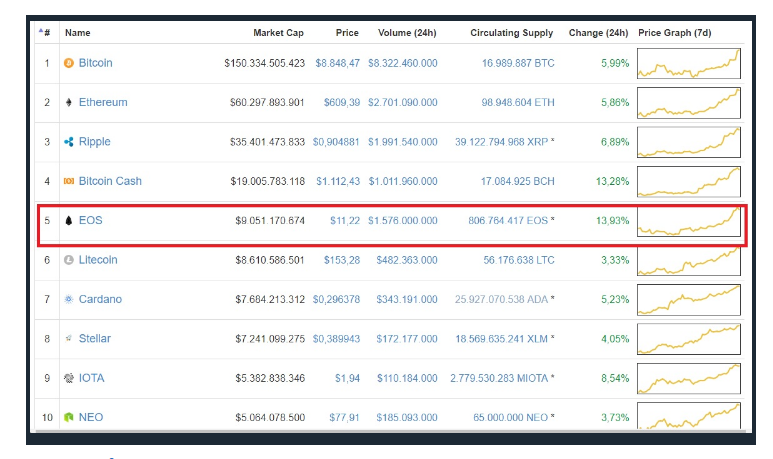The width and height of the screenshot is (773, 459).
Task: Click the Ripple logo icon
Action: [69, 142]
